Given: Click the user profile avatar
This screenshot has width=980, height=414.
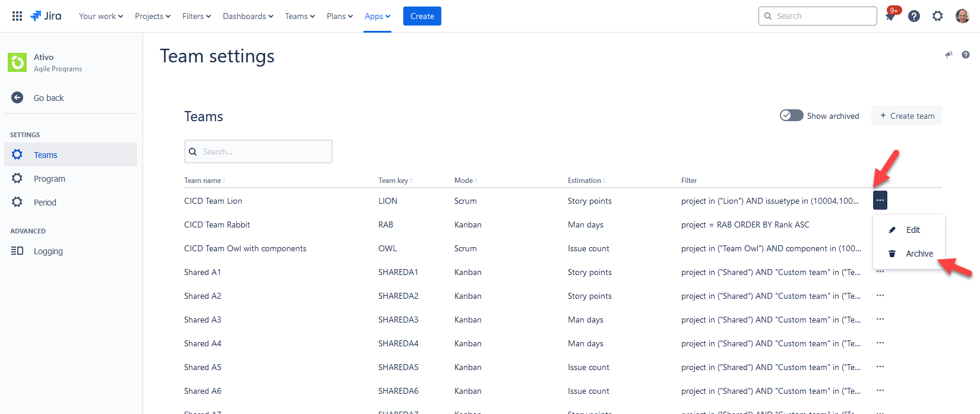Looking at the screenshot, I should pyautogui.click(x=962, y=16).
